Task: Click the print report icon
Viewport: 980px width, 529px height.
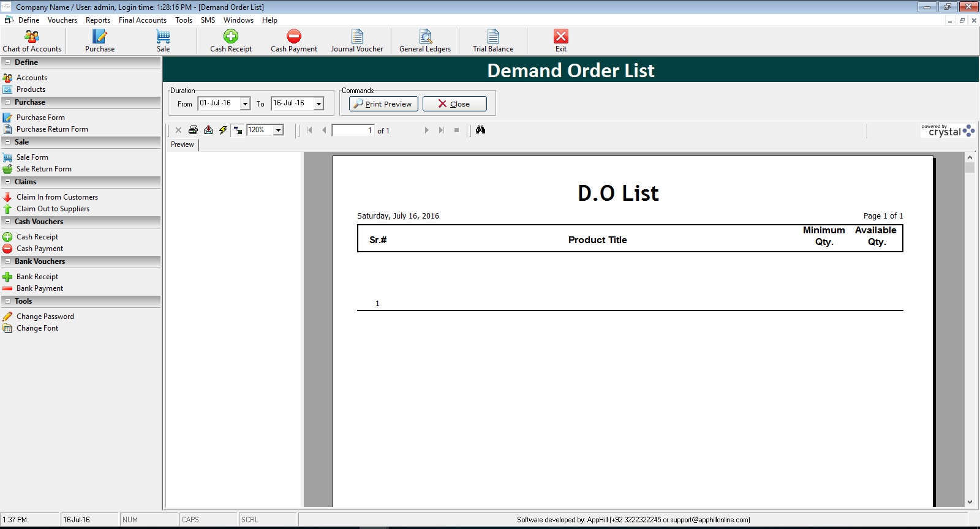Action: coord(193,130)
